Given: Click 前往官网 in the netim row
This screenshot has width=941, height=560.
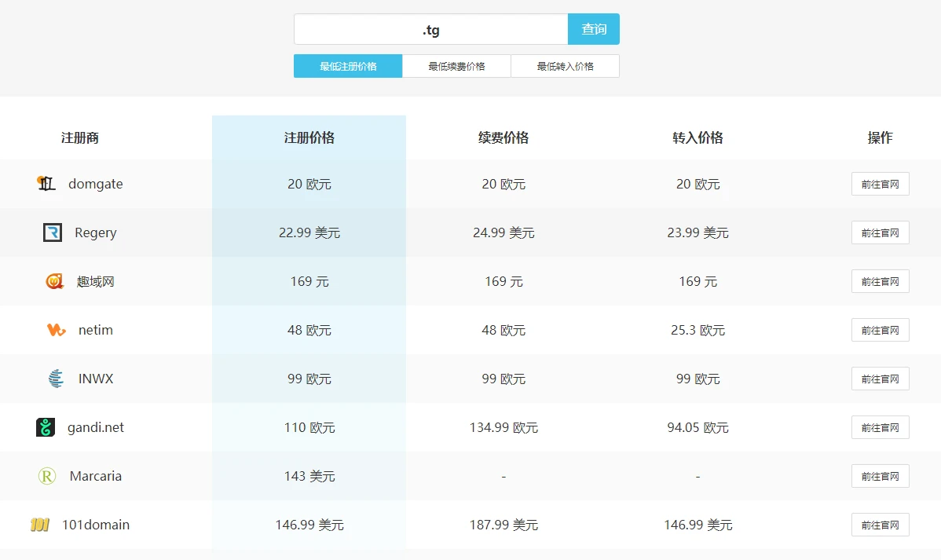Looking at the screenshot, I should click(x=880, y=330).
